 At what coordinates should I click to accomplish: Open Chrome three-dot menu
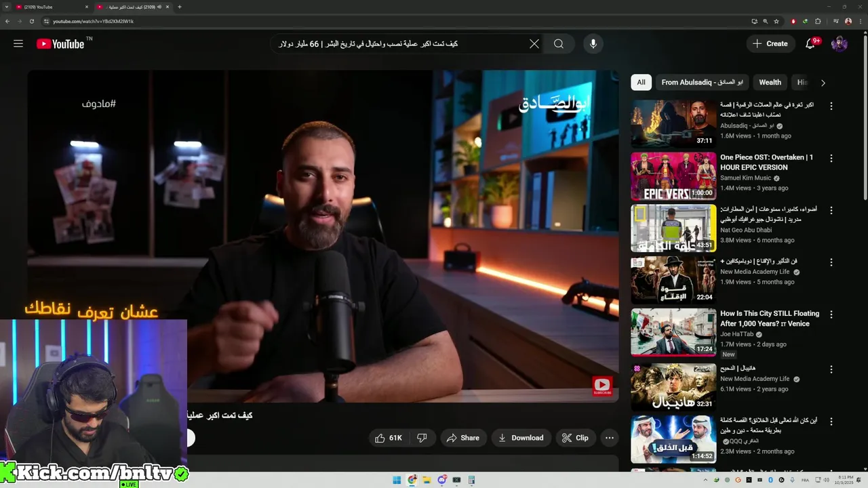pos(861,21)
